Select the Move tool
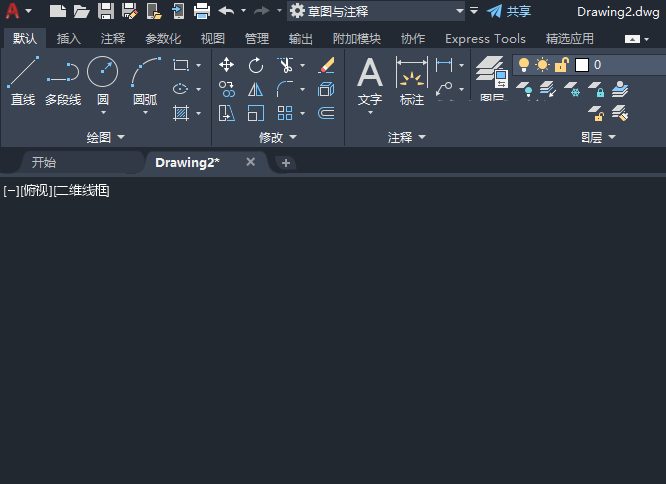This screenshot has height=484, width=666. (x=226, y=65)
